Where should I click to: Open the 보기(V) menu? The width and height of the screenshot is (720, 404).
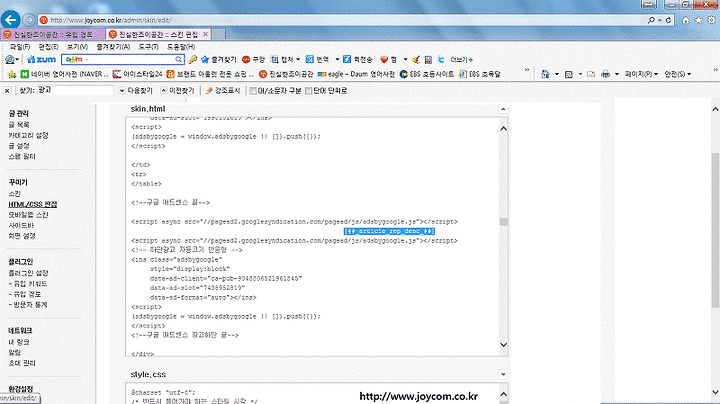pyautogui.click(x=77, y=47)
